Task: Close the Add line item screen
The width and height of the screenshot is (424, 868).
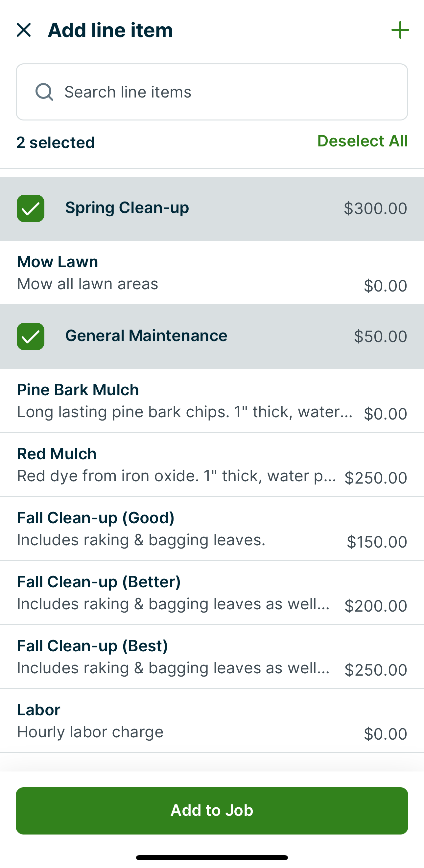Action: (24, 30)
